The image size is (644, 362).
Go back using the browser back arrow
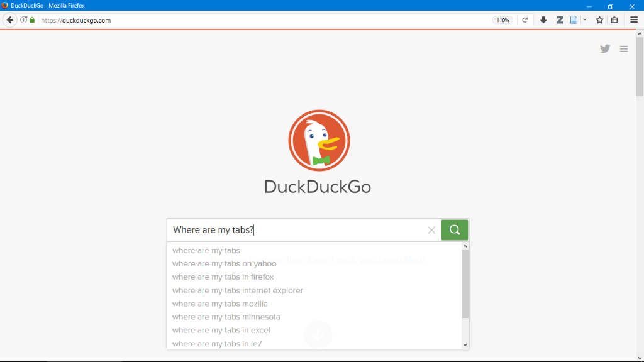click(10, 19)
